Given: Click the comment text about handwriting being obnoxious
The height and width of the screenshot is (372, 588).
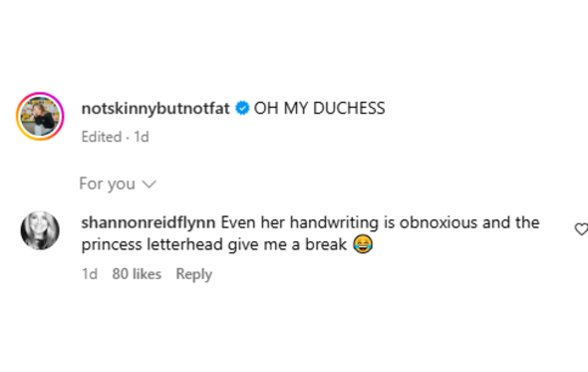Looking at the screenshot, I should [380, 223].
